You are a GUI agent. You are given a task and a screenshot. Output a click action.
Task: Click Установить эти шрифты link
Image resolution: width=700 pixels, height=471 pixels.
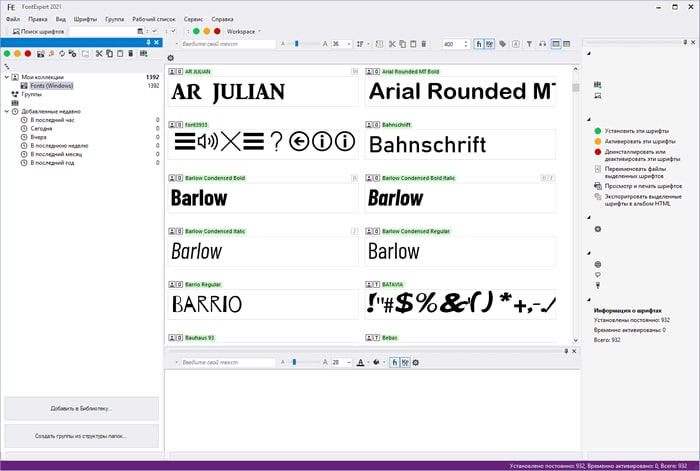[637, 131]
